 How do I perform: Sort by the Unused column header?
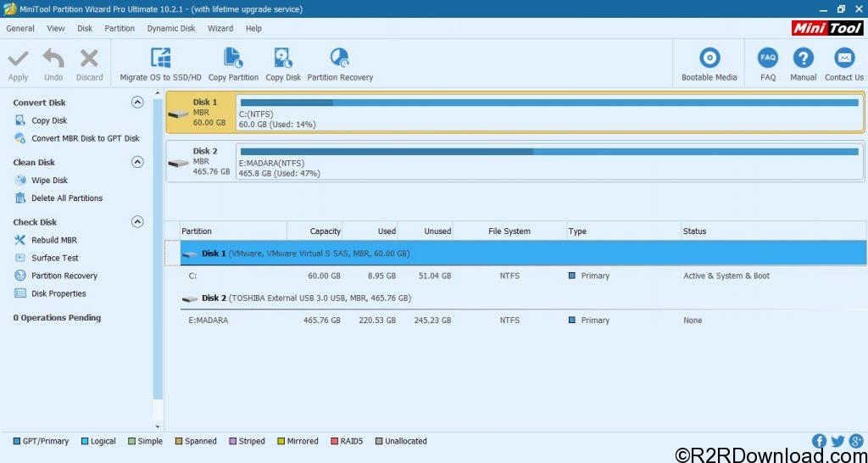point(426,231)
